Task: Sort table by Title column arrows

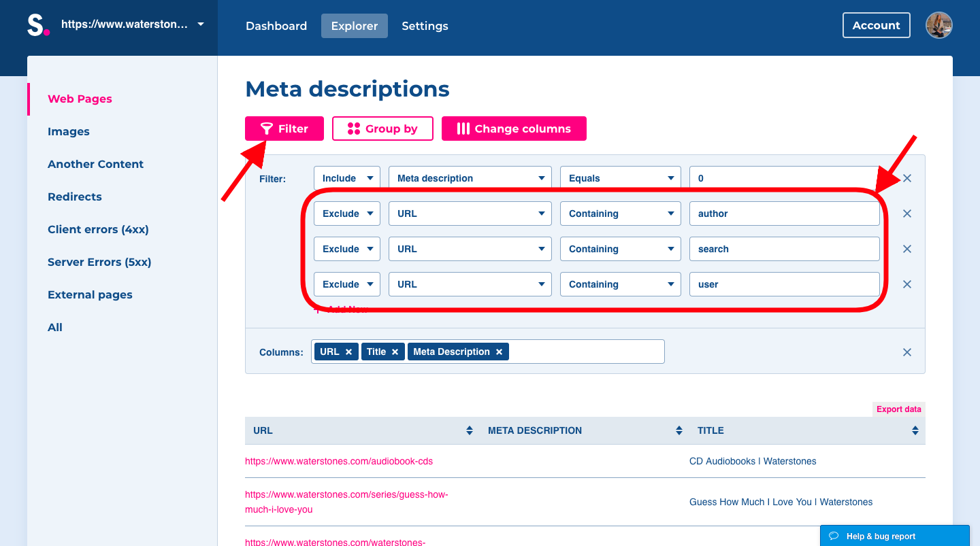Action: [915, 430]
